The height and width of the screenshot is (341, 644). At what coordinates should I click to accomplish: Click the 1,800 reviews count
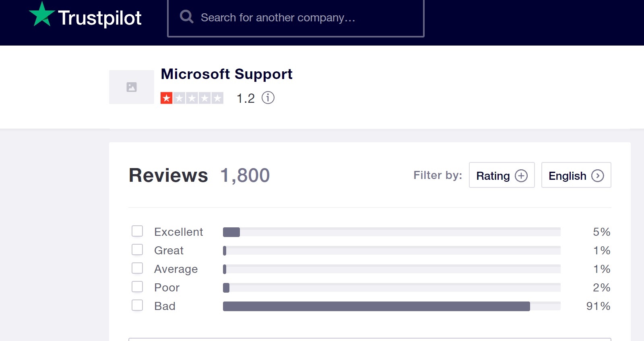pyautogui.click(x=245, y=175)
